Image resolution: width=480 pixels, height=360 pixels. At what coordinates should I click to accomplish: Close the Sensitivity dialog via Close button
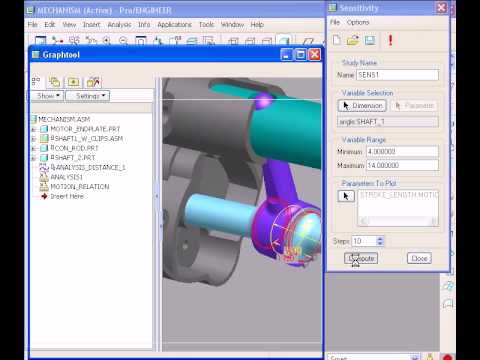tap(419, 258)
